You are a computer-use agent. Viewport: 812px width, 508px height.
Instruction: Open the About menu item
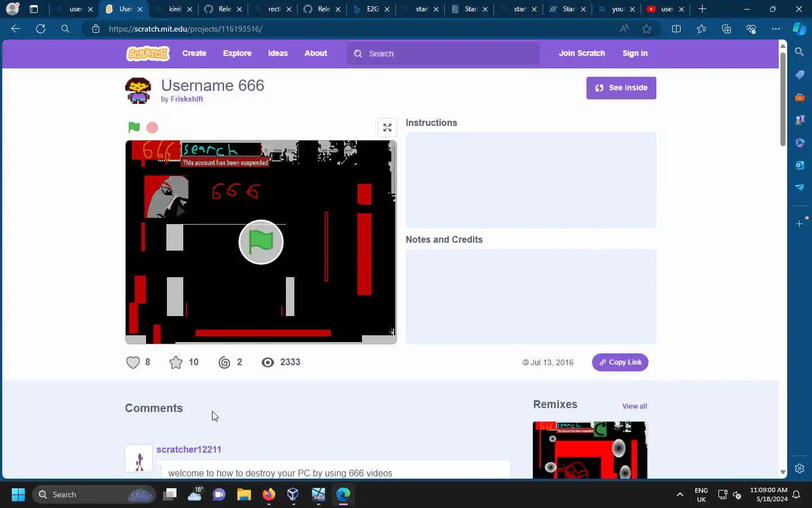click(316, 54)
